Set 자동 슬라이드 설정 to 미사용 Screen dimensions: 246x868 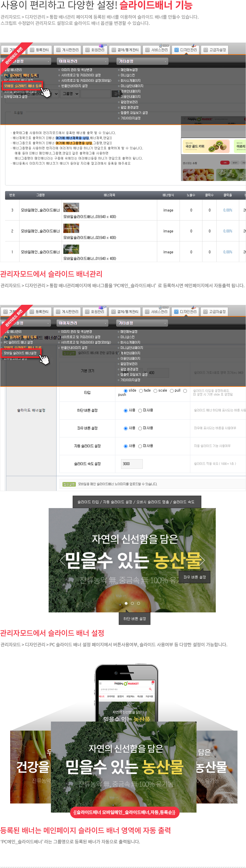tap(140, 446)
